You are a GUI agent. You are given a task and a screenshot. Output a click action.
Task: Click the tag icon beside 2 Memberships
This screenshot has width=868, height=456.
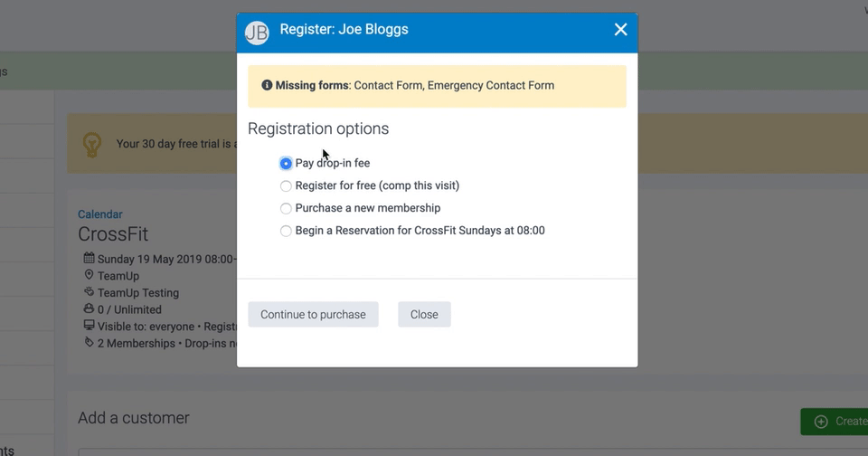[89, 343]
